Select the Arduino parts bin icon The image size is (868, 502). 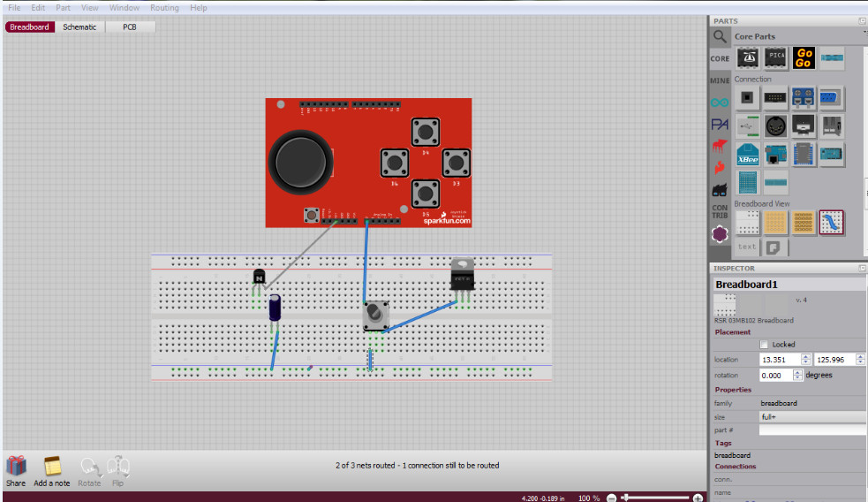pos(721,103)
